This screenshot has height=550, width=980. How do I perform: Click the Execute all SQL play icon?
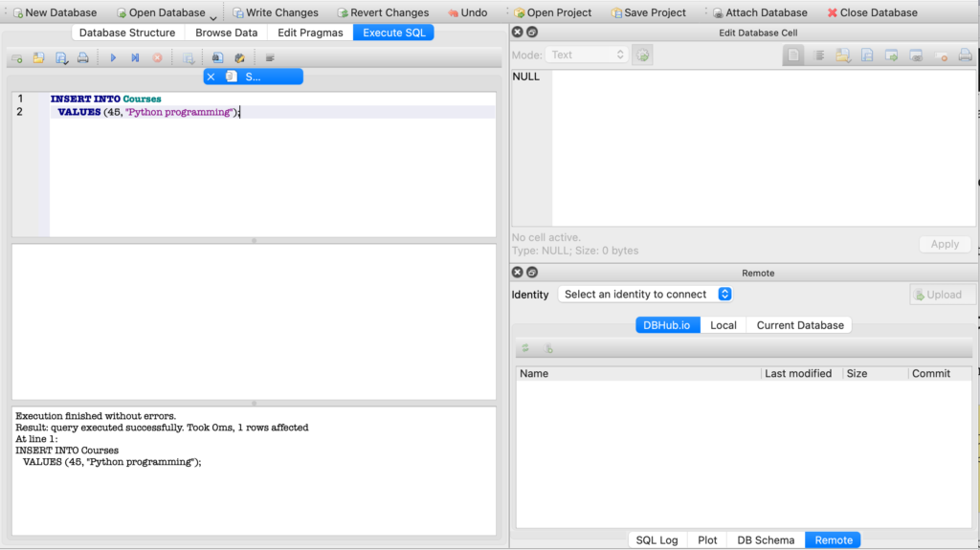[x=113, y=58]
